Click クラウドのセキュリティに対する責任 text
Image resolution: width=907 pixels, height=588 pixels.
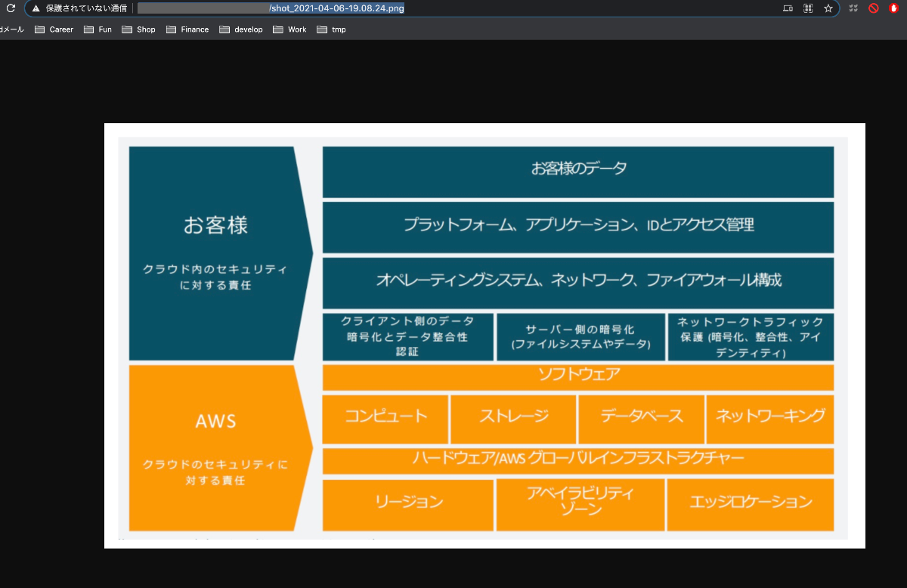click(215, 472)
